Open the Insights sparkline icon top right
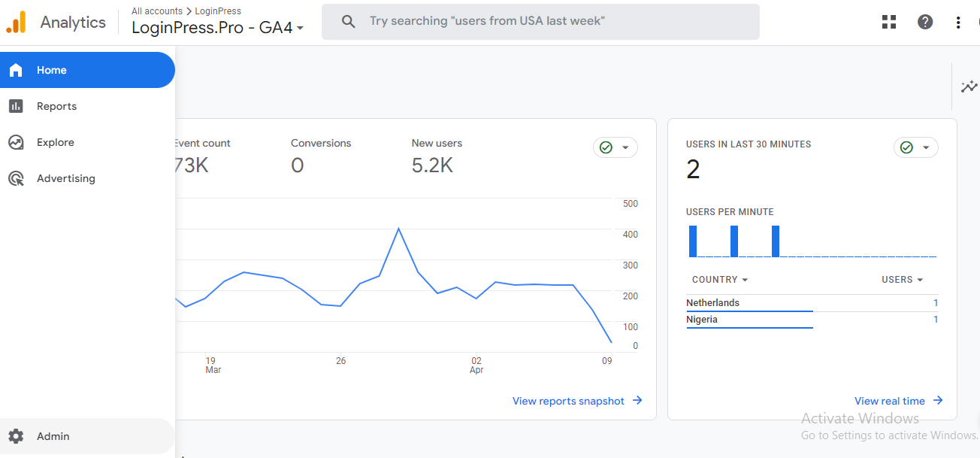This screenshot has height=458, width=980. [969, 86]
